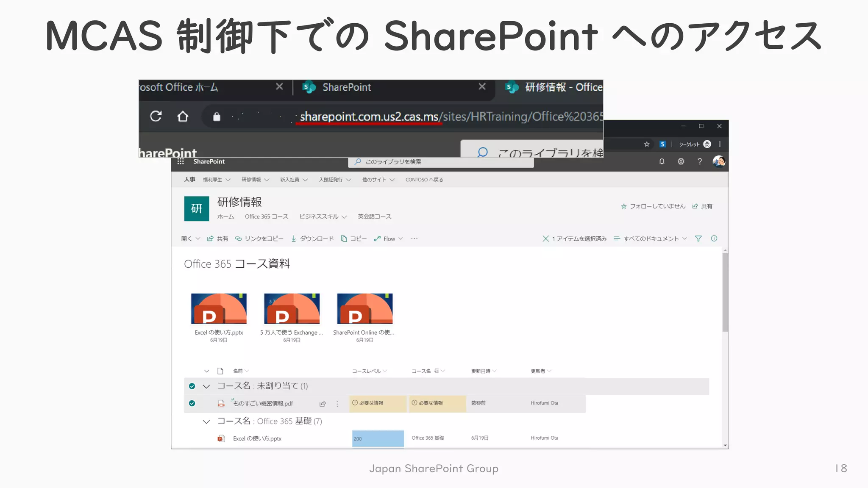The height and width of the screenshot is (488, 868).
Task: Click フォローしていません follow star
Action: tap(653, 206)
